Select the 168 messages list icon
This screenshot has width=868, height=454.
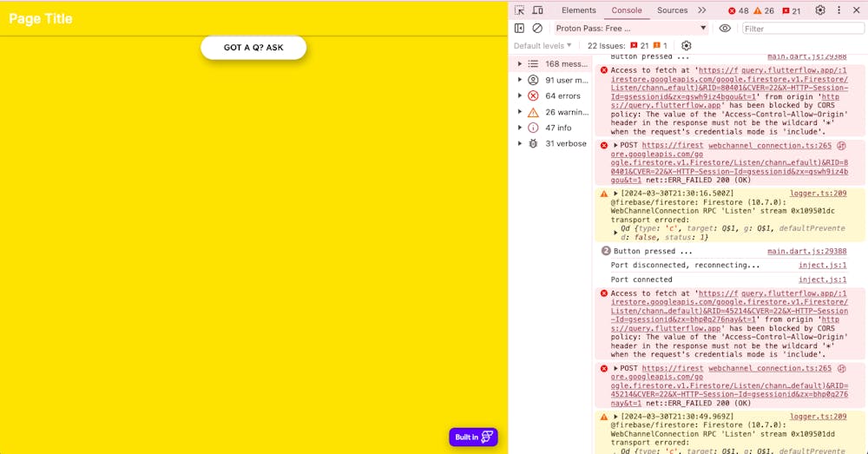click(533, 64)
